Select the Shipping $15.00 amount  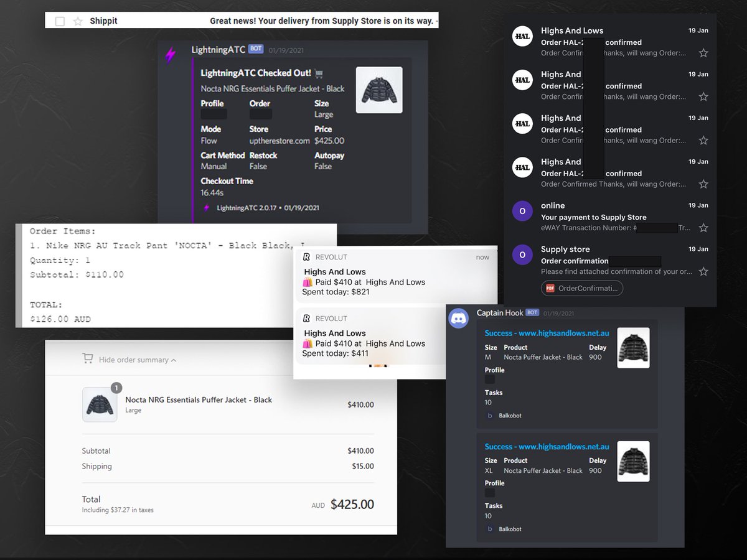[363, 466]
